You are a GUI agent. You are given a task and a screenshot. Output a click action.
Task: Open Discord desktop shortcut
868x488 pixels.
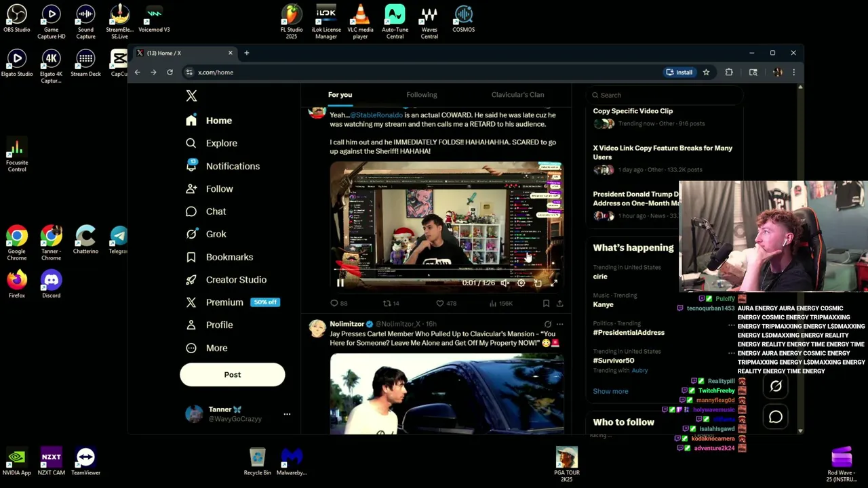52,284
